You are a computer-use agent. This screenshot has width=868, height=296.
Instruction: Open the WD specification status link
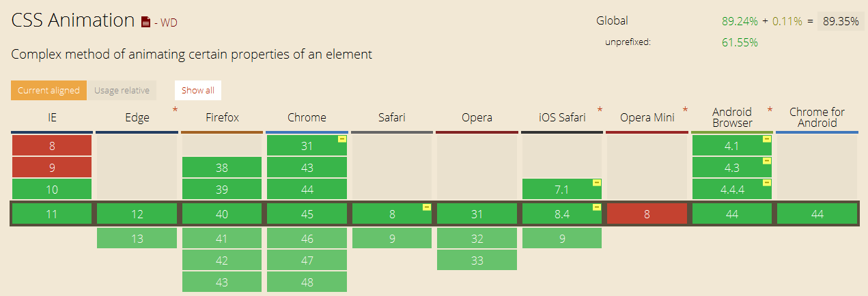tap(168, 23)
